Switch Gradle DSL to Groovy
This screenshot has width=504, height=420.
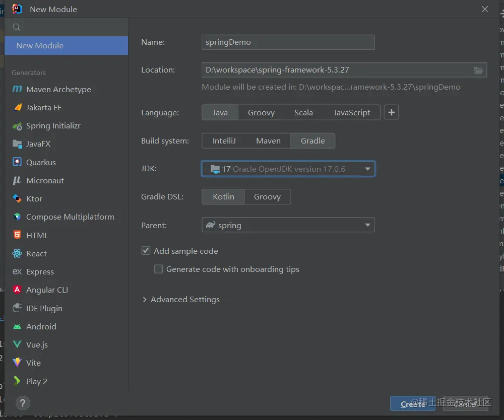(267, 197)
